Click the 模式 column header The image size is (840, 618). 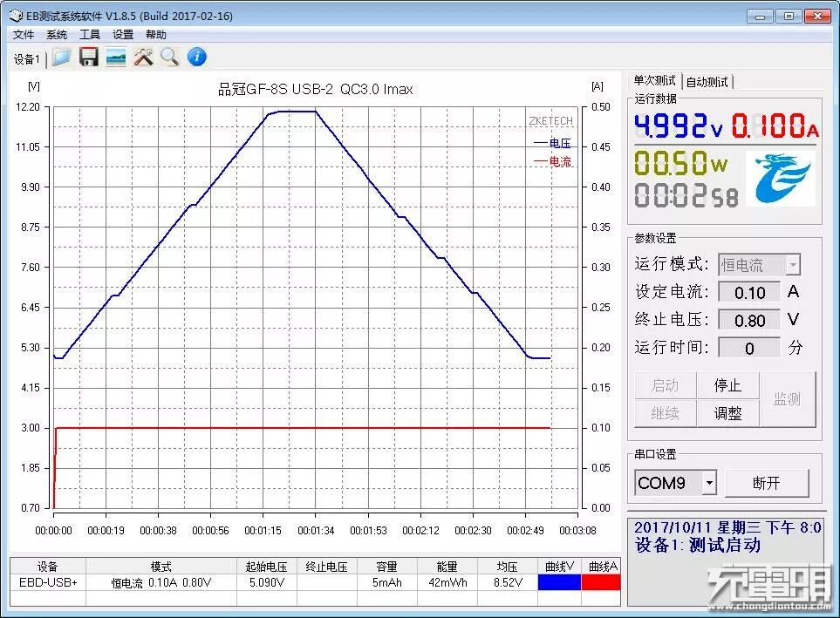[161, 567]
